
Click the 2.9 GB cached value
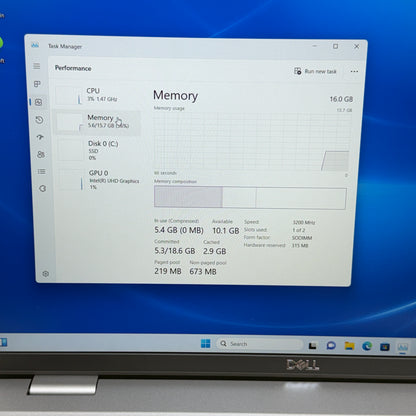click(215, 251)
